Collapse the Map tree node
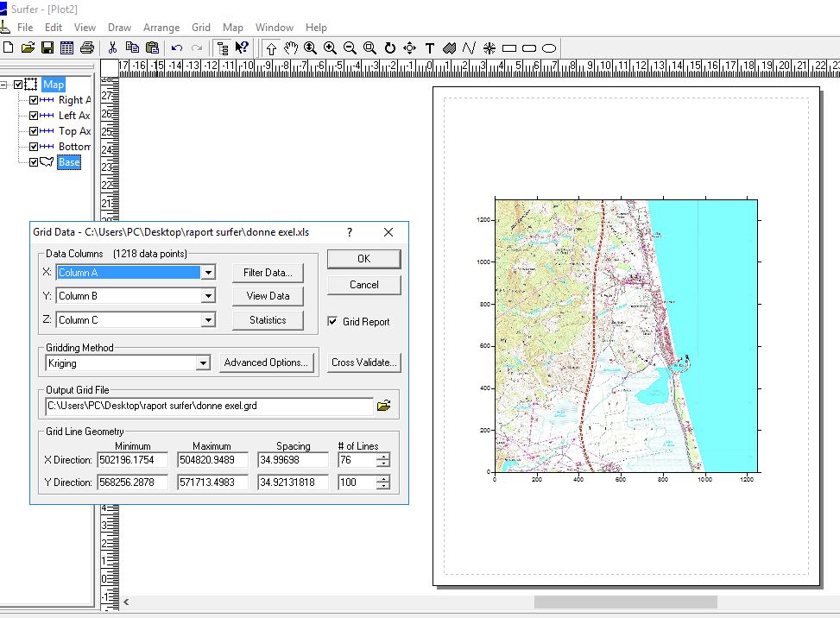The height and width of the screenshot is (618, 840). (4, 85)
